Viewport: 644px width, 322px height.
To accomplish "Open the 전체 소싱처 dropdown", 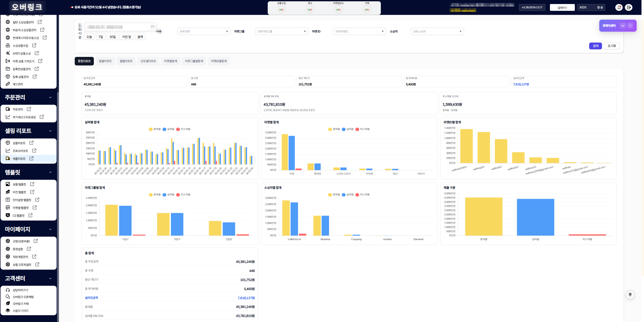I will point(437,31).
